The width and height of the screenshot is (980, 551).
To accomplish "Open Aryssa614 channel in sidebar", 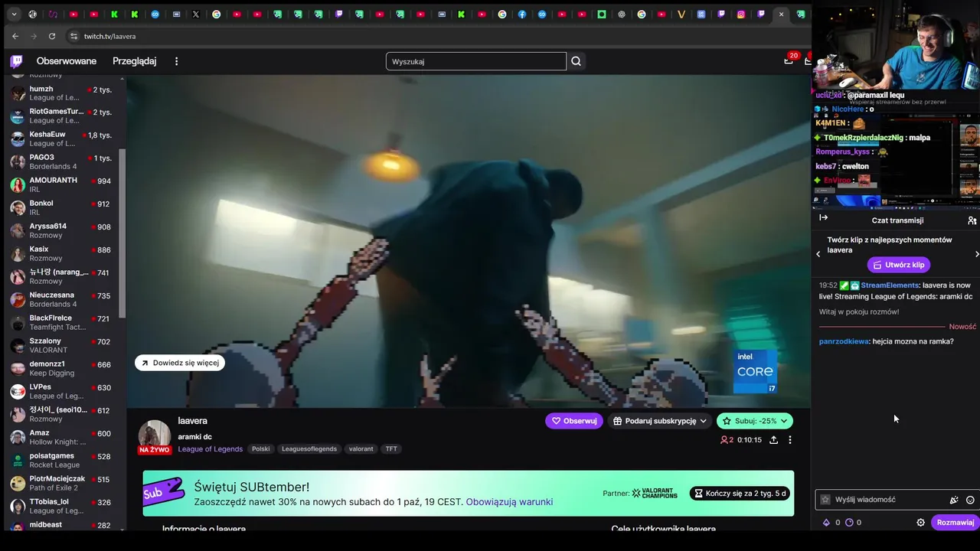I will [61, 231].
